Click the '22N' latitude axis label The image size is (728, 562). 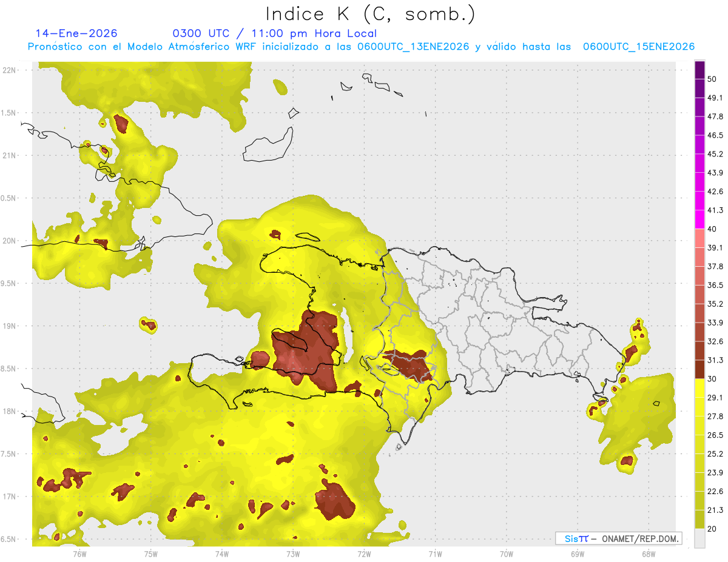pyautogui.click(x=8, y=70)
